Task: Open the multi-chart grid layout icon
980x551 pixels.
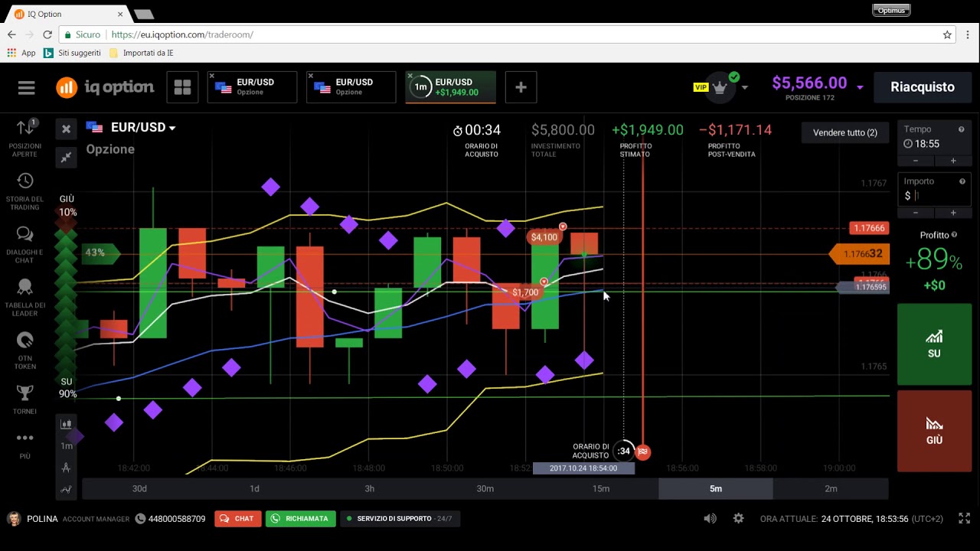Action: coord(182,87)
